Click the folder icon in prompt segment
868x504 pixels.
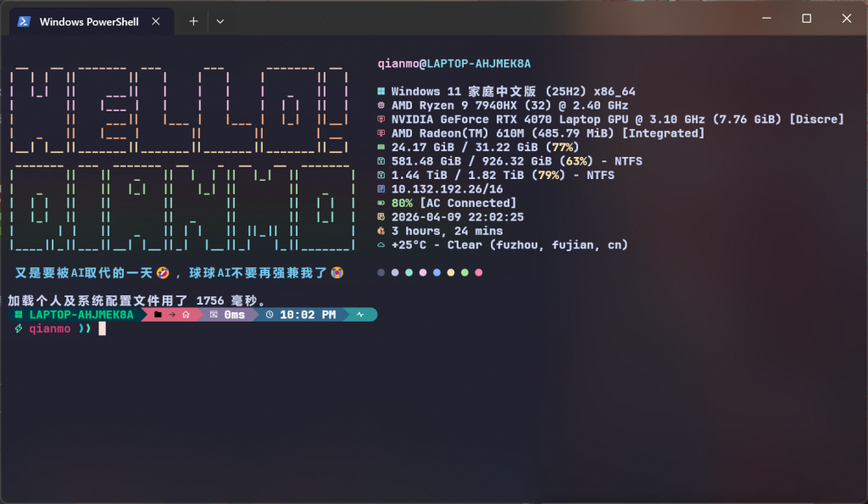(x=158, y=315)
